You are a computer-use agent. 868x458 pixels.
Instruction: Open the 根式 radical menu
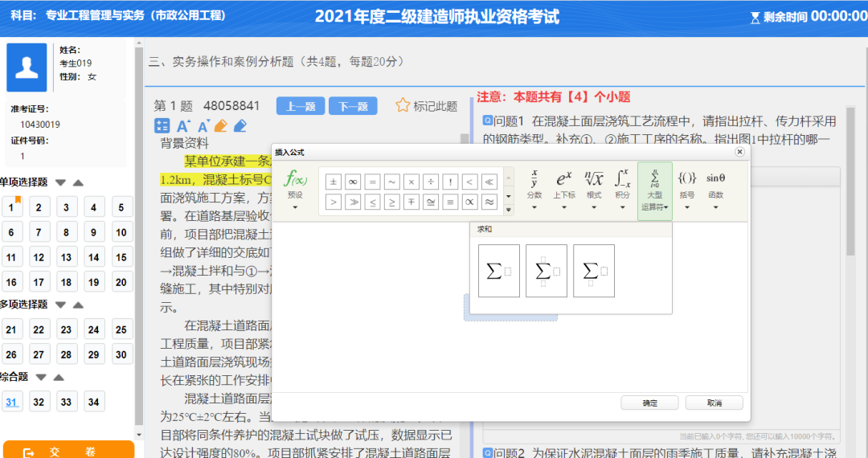(x=593, y=187)
